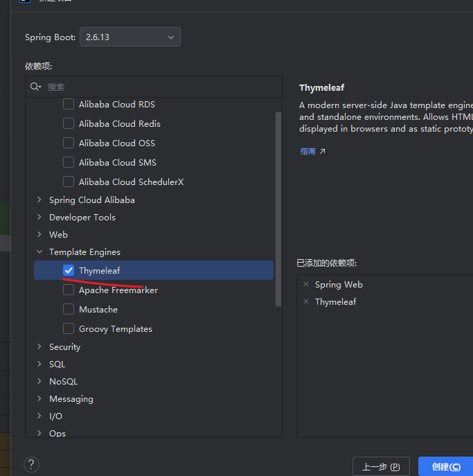Screen dimensions: 473x476
Task: Select Alibaba Cloud RDS label
Action: coord(117,104)
